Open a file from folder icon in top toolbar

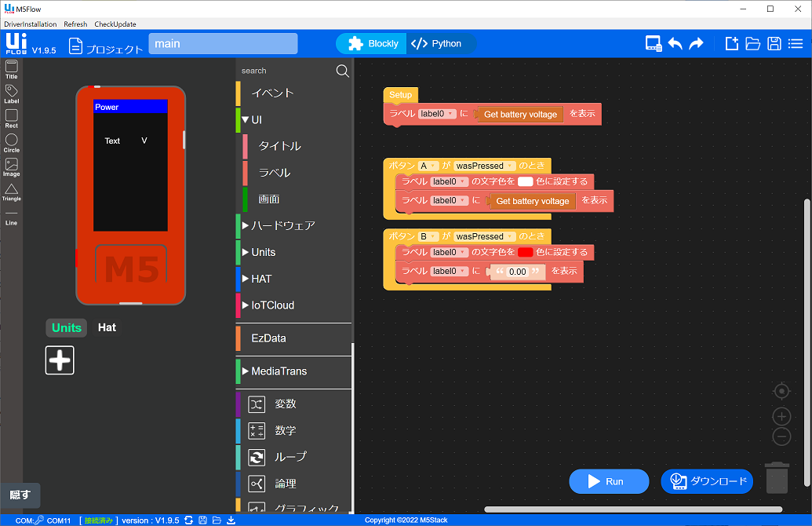752,43
